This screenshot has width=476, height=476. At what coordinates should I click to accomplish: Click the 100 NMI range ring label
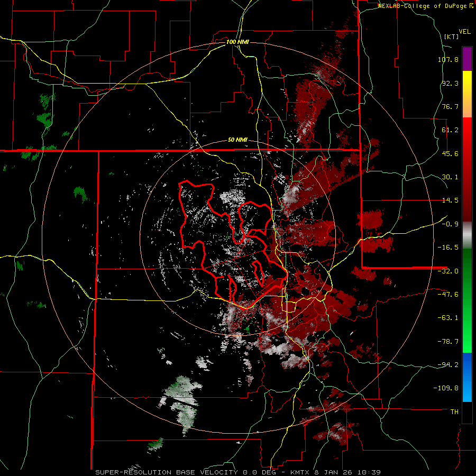click(237, 42)
